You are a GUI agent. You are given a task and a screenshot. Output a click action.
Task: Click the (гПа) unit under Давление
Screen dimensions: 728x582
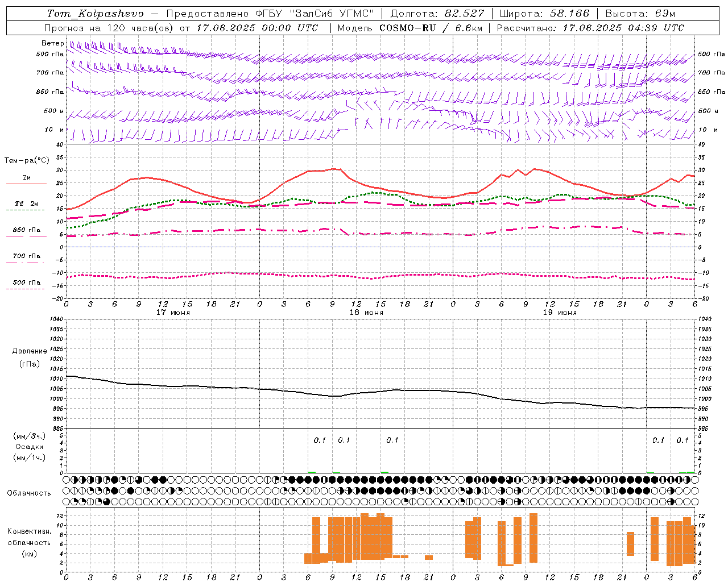tap(29, 364)
